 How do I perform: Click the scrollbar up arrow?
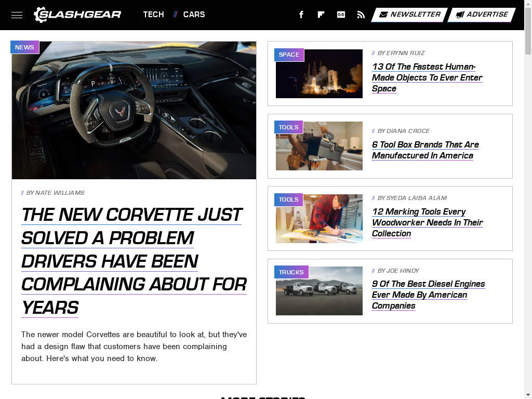528,3
